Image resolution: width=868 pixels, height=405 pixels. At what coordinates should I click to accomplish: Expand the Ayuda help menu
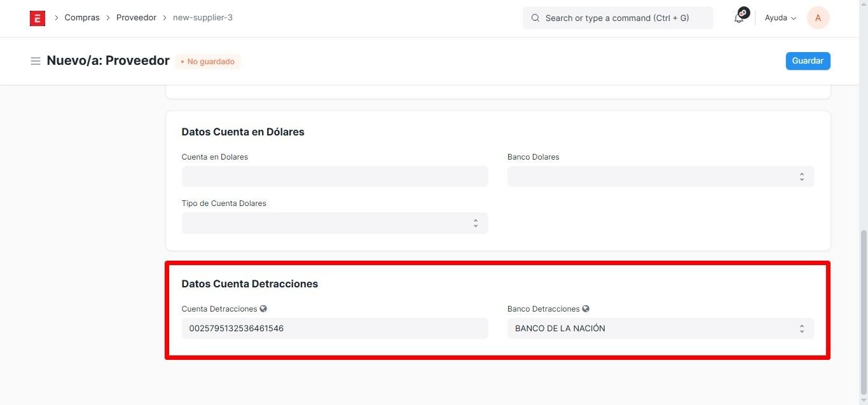pyautogui.click(x=780, y=18)
